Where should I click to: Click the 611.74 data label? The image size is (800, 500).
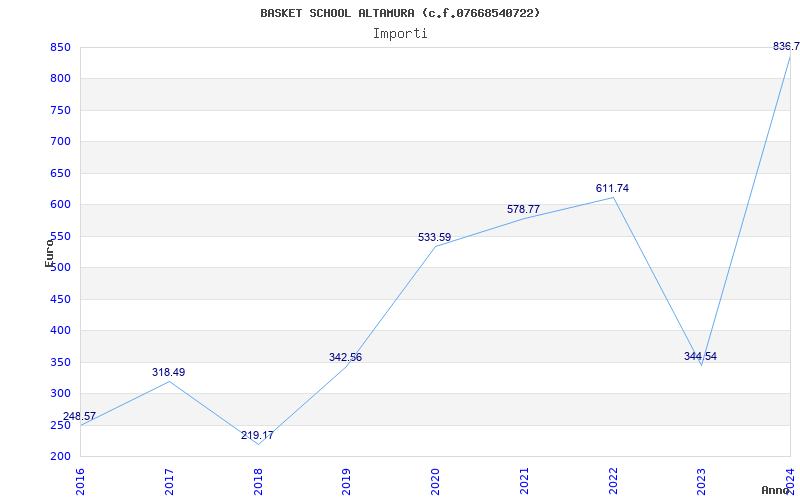[612, 188]
